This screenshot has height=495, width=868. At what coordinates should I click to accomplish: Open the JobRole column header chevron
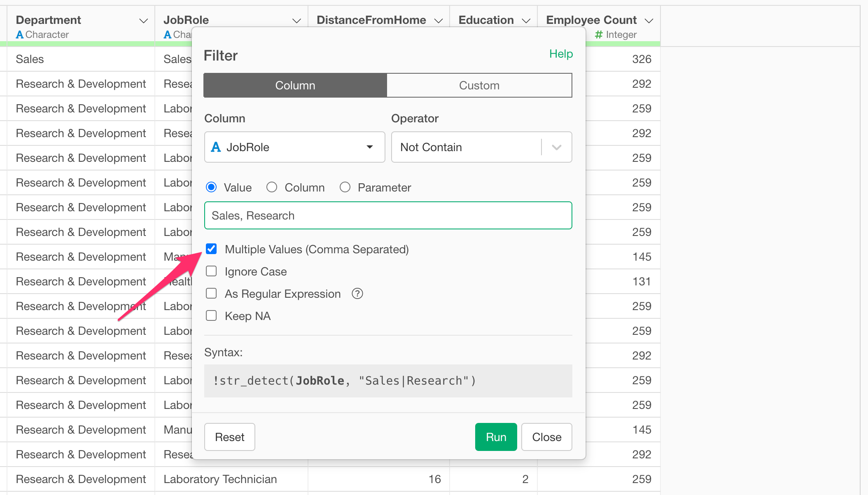click(x=296, y=21)
